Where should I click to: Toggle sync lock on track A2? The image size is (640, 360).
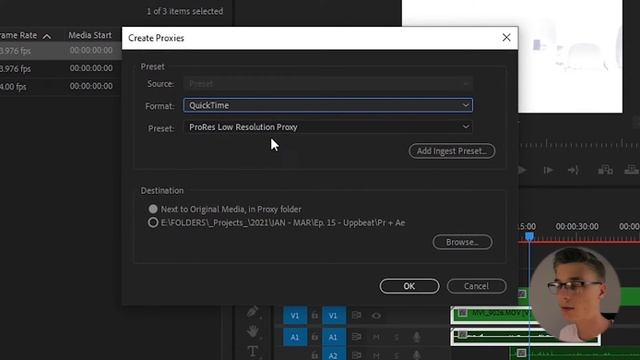click(x=356, y=356)
